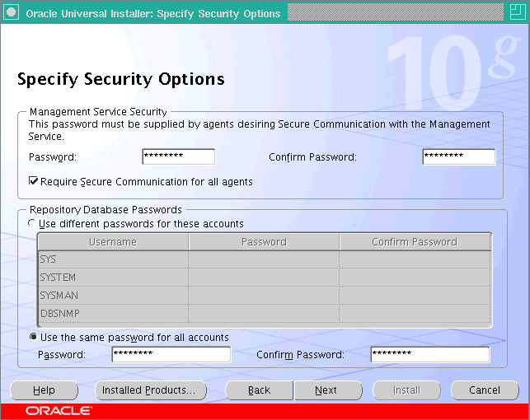Click the Oracle logo in the red footer
This screenshot has width=530, height=420.
(x=59, y=410)
